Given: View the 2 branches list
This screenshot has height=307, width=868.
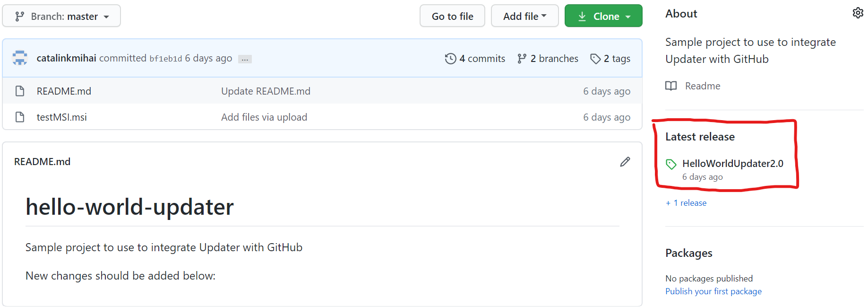Looking at the screenshot, I should [x=548, y=59].
